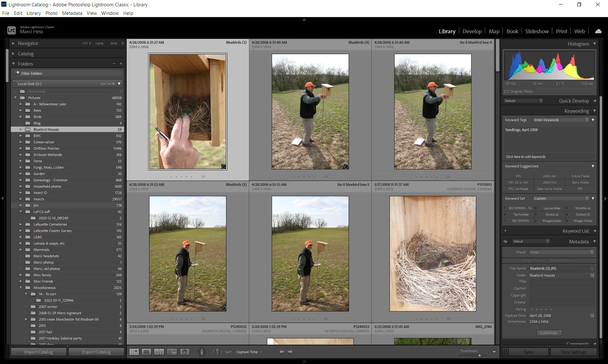Click the cloud sync status icon

click(598, 31)
